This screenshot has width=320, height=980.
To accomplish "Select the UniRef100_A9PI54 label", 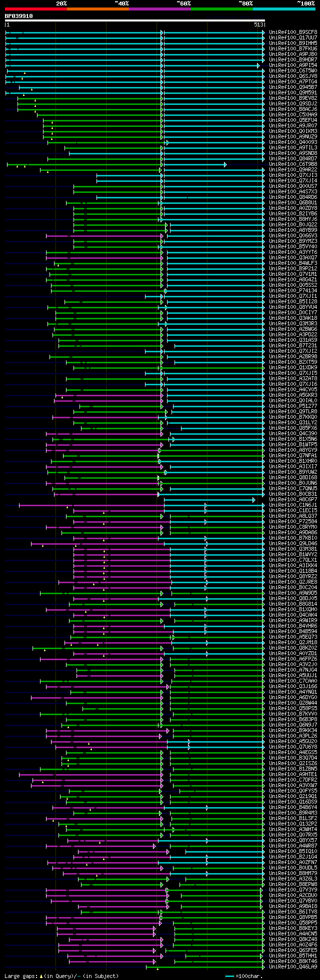I will 293,65.
